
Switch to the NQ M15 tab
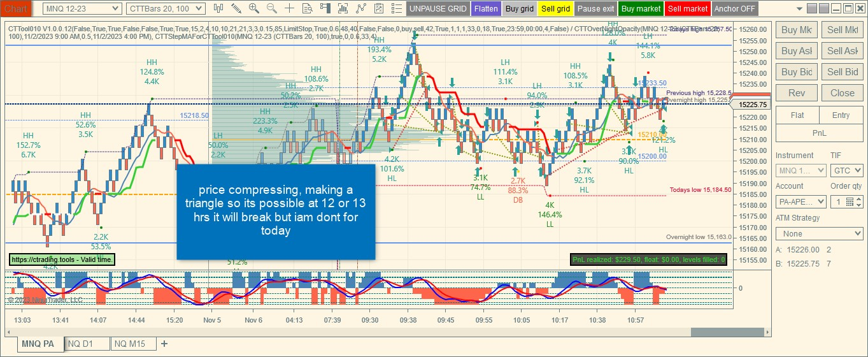tap(133, 344)
